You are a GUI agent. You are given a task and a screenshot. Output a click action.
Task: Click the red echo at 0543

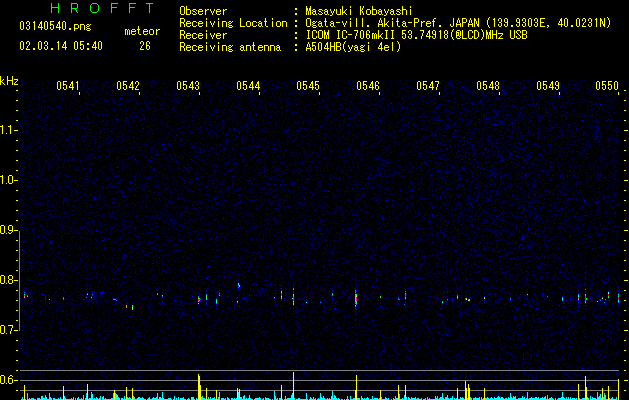coord(199,299)
